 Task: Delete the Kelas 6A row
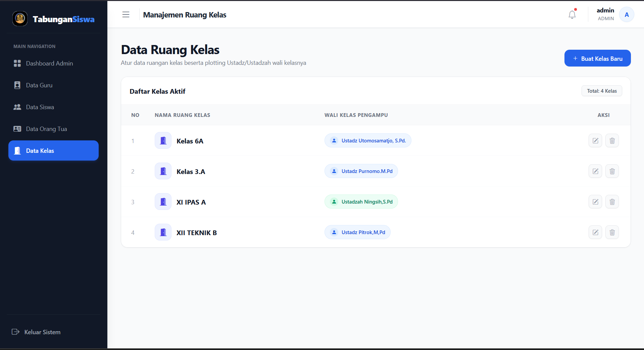(612, 141)
